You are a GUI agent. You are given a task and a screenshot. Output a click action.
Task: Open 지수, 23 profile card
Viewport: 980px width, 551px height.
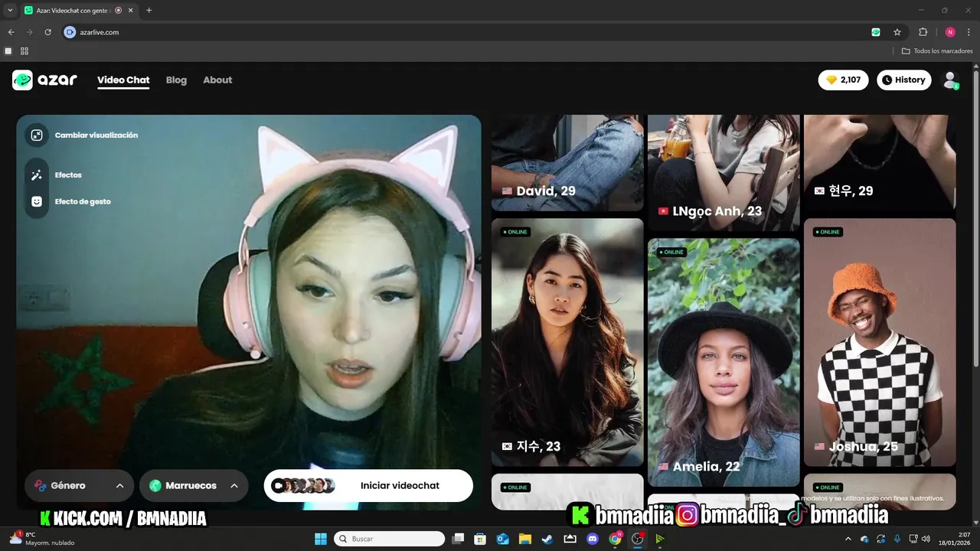point(567,343)
